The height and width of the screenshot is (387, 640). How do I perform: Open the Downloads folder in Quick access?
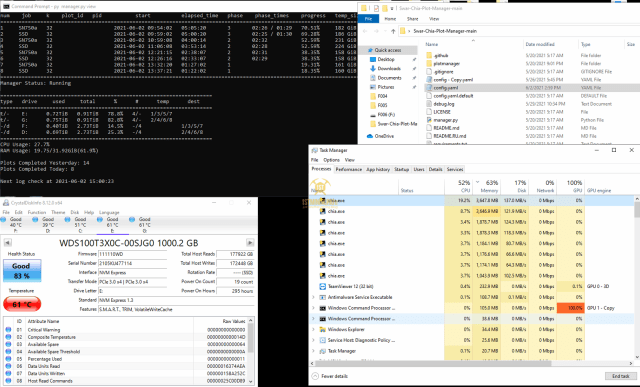tap(389, 69)
